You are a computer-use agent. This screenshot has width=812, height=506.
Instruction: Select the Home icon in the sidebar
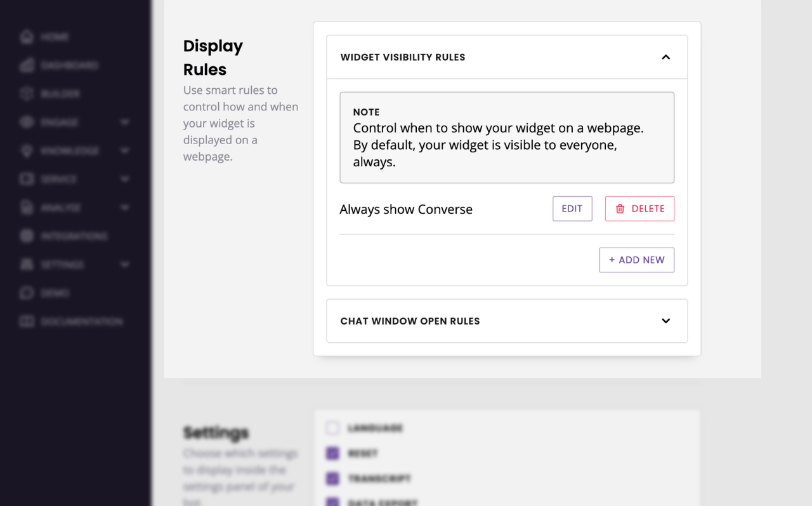tap(25, 37)
